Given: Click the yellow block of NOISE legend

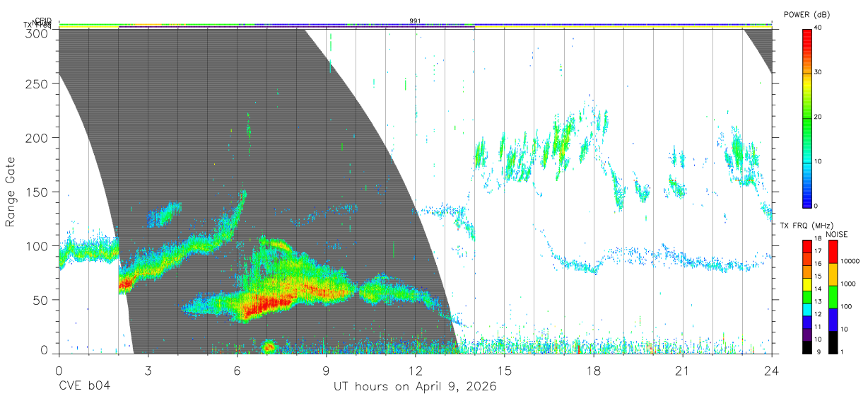Looking at the screenshot, I should click(x=833, y=274).
